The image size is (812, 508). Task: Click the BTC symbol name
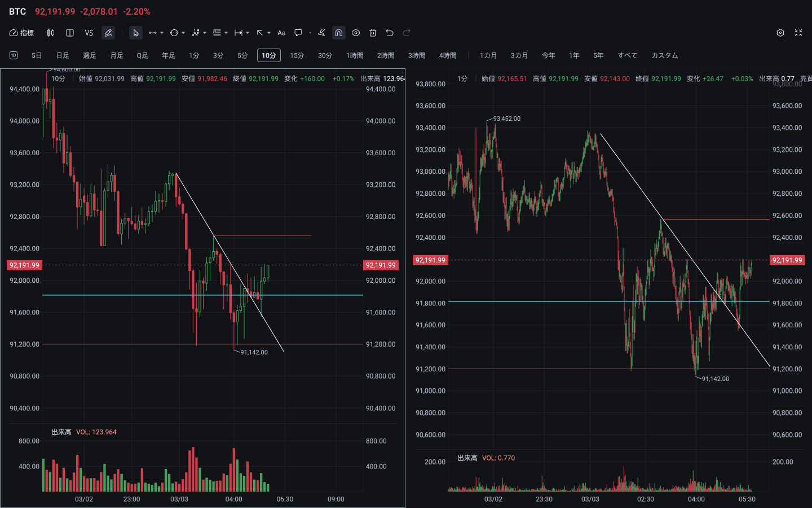(17, 11)
